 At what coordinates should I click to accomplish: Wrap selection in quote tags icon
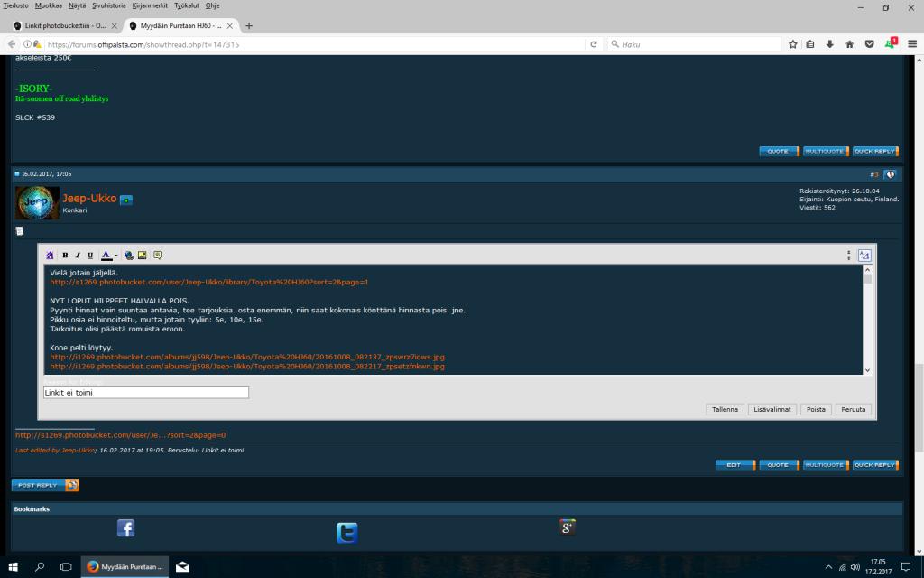point(157,256)
